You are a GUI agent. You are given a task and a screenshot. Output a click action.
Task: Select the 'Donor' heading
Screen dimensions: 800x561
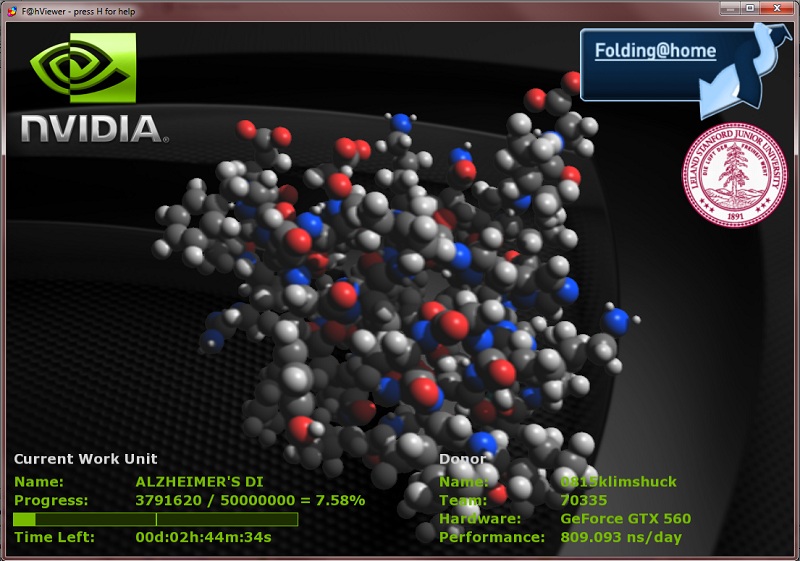pyautogui.click(x=462, y=459)
